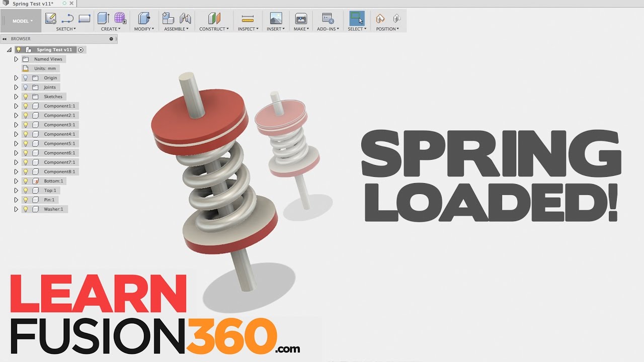Open the POSITION menu
644x362 pixels.
[x=387, y=29]
